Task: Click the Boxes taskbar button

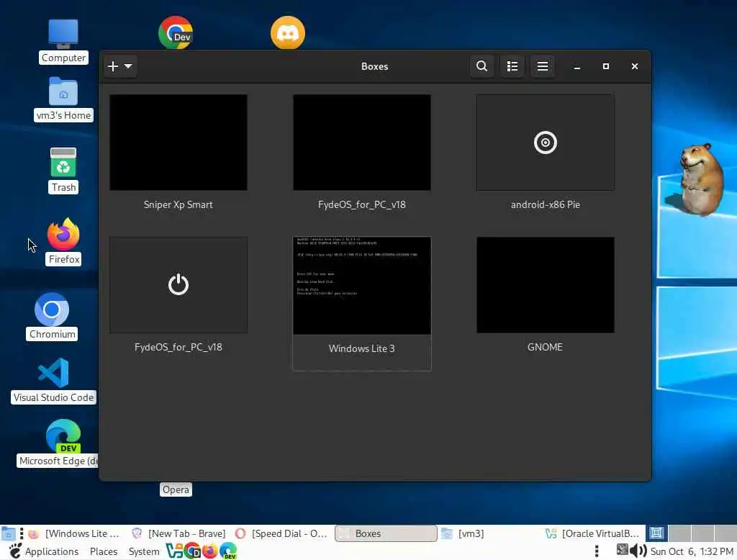Action: click(386, 533)
